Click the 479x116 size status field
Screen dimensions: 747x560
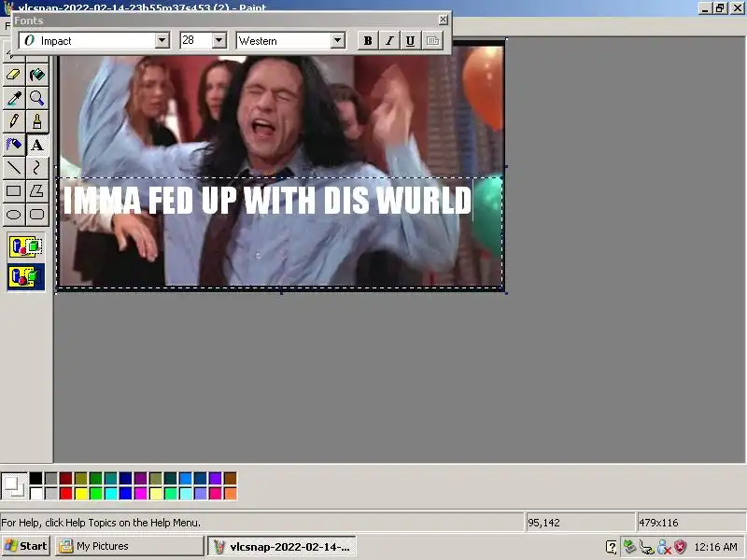pos(691,523)
